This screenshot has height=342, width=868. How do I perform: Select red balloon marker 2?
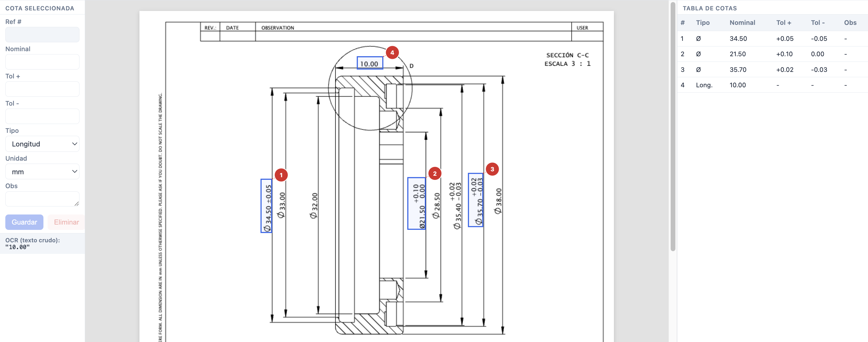(435, 173)
